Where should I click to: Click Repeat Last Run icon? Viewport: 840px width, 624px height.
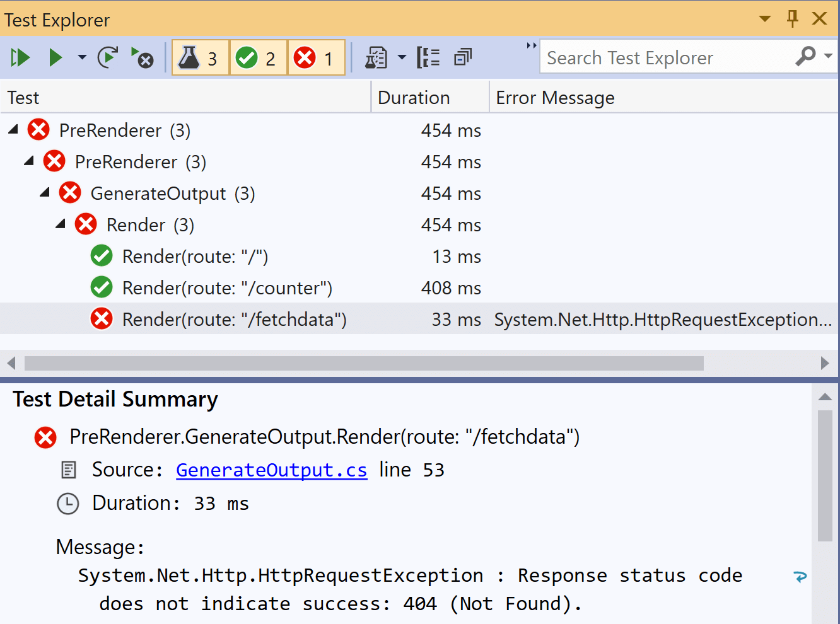[108, 57]
